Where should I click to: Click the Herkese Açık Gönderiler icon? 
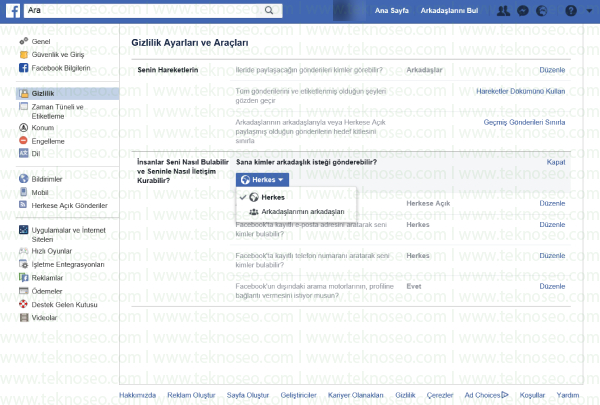click(x=24, y=205)
